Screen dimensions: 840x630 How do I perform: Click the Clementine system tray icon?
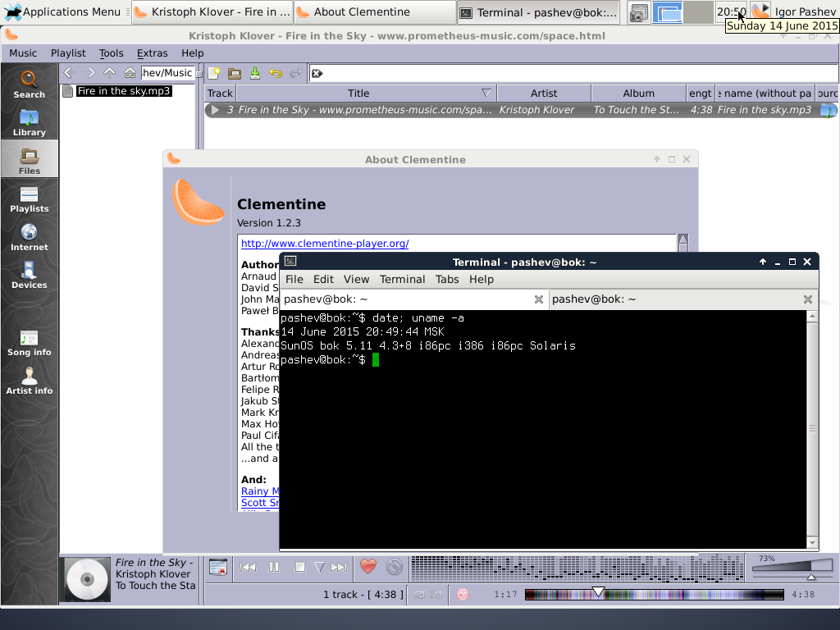[760, 11]
